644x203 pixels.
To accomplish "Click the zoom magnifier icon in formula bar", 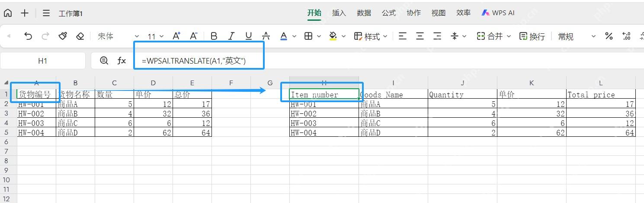I will click(x=104, y=61).
